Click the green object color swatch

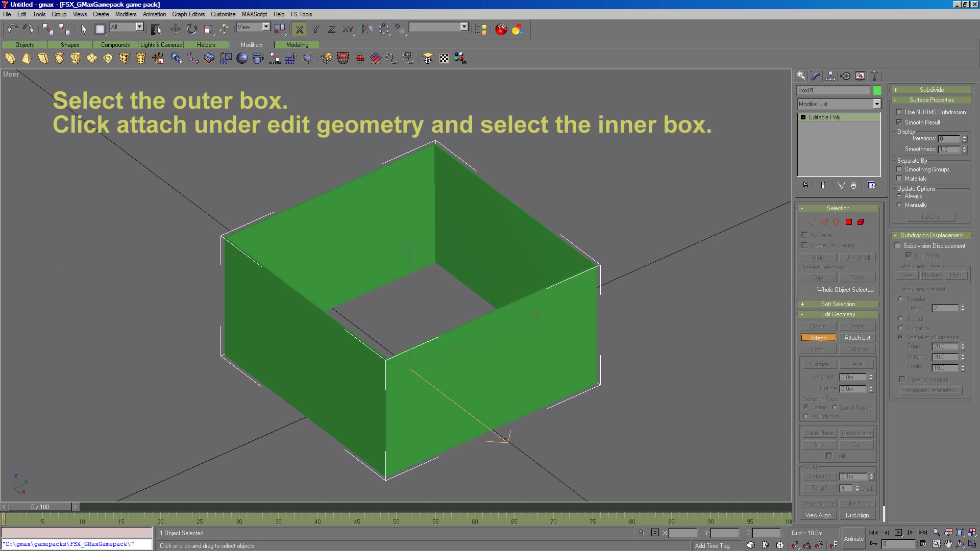(877, 90)
